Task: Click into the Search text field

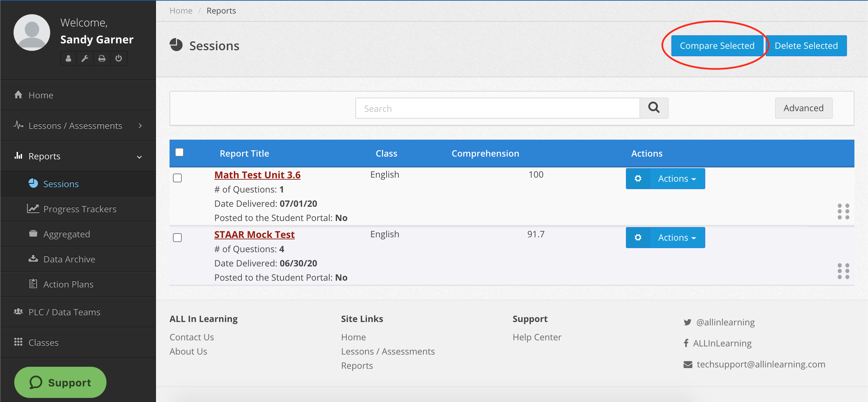Action: point(497,108)
